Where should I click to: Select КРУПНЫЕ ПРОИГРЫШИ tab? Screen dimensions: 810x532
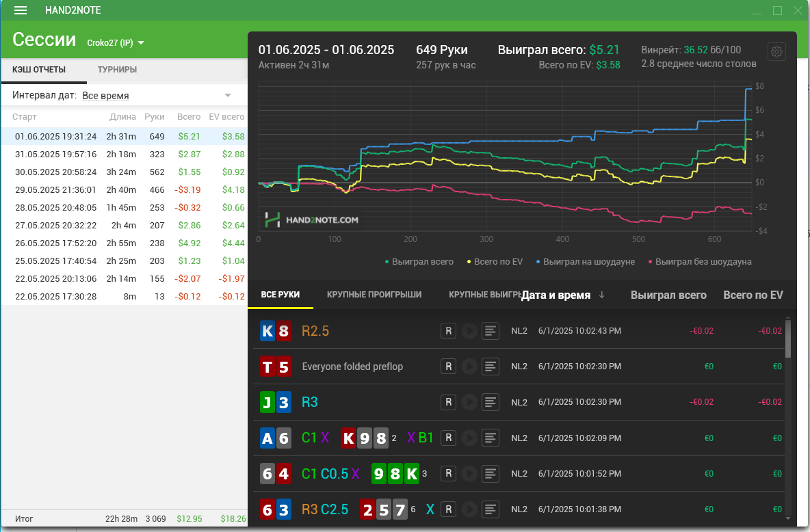[x=374, y=295]
